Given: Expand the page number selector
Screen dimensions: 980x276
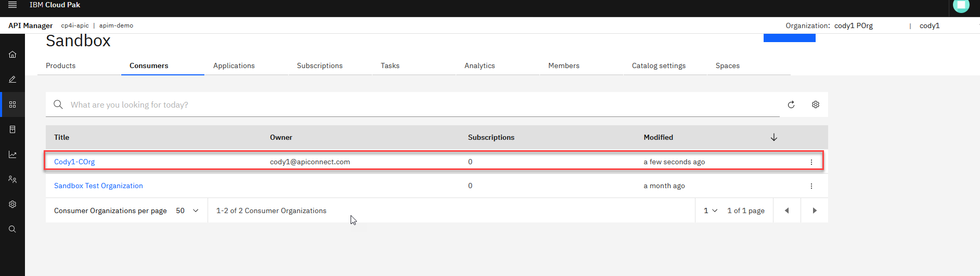Looking at the screenshot, I should point(711,211).
